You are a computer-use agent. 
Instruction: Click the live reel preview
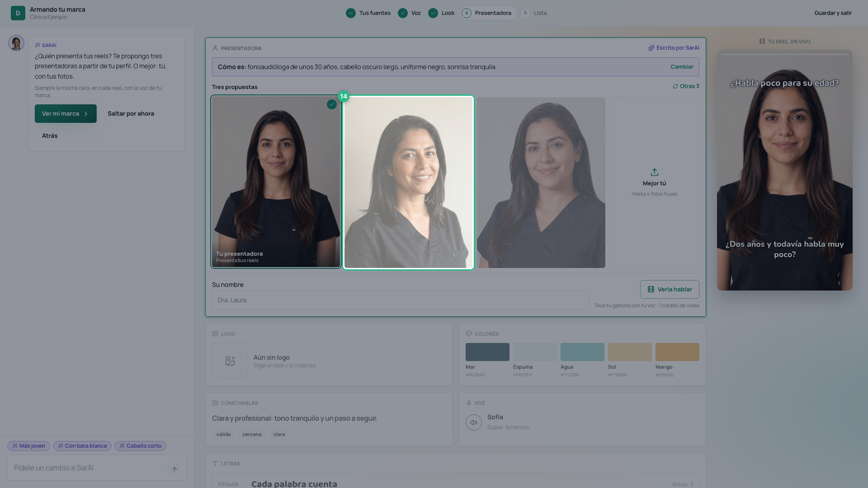785,170
